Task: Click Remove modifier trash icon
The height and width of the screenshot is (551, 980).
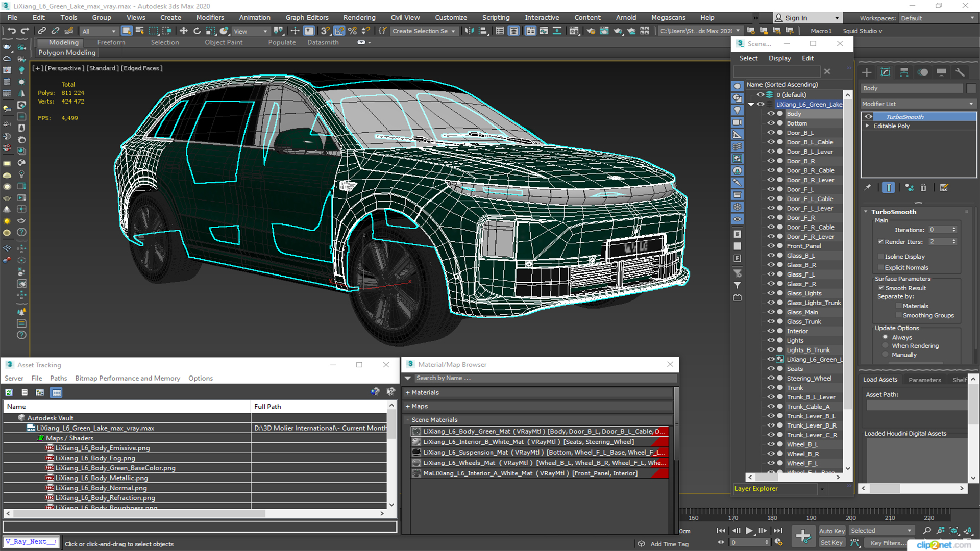Action: (923, 188)
